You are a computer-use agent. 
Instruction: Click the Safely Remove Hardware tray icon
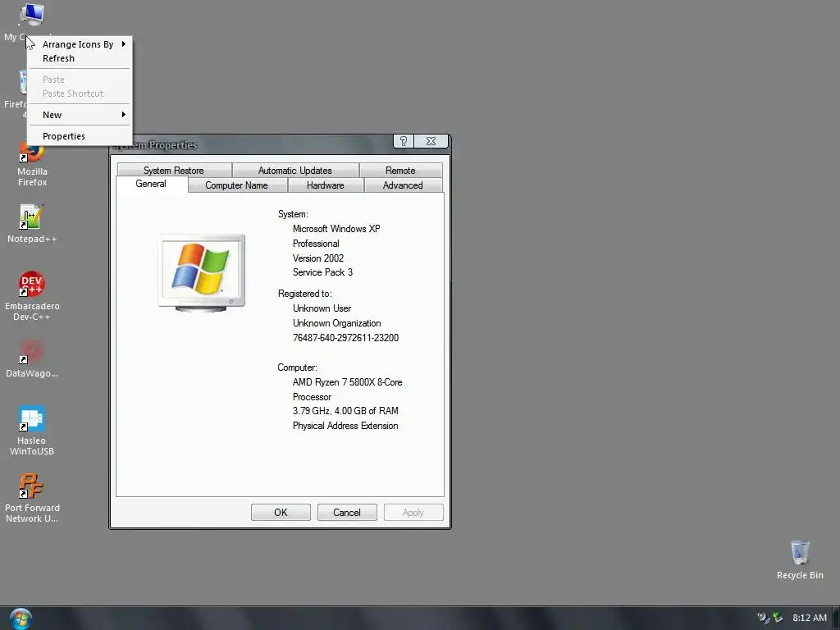pyautogui.click(x=778, y=618)
